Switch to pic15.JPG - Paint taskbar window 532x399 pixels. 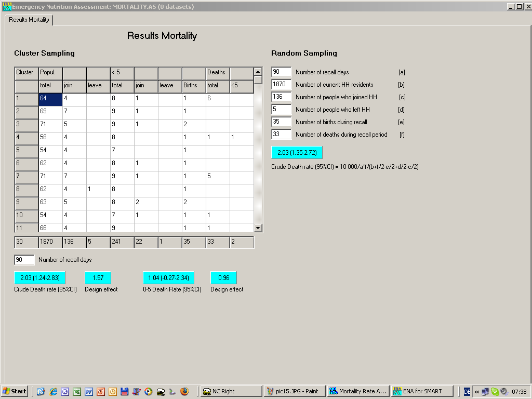pos(295,391)
